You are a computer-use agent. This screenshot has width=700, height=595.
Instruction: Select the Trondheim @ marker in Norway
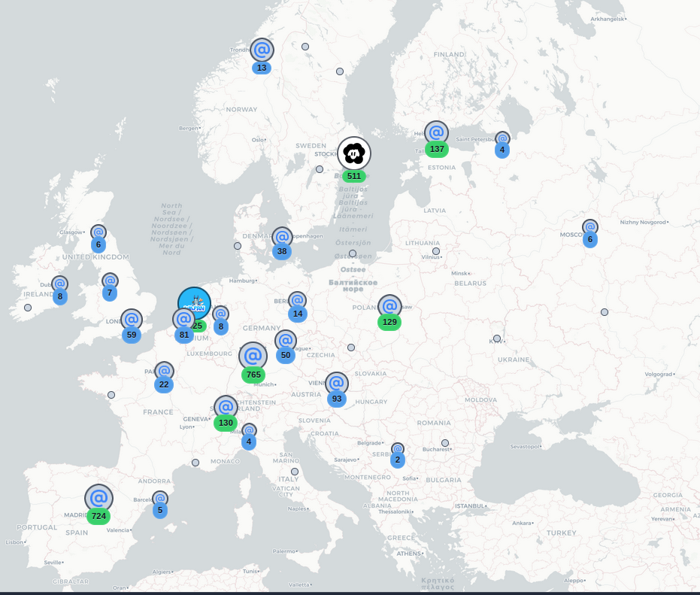[x=261, y=51]
